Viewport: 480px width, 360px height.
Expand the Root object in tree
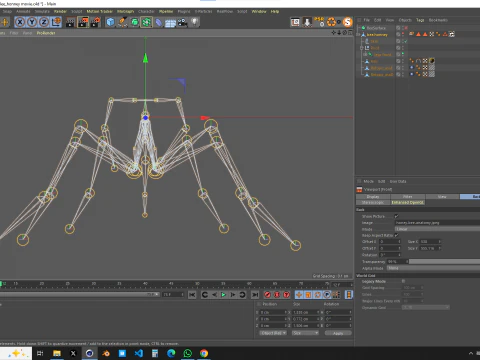[362, 48]
